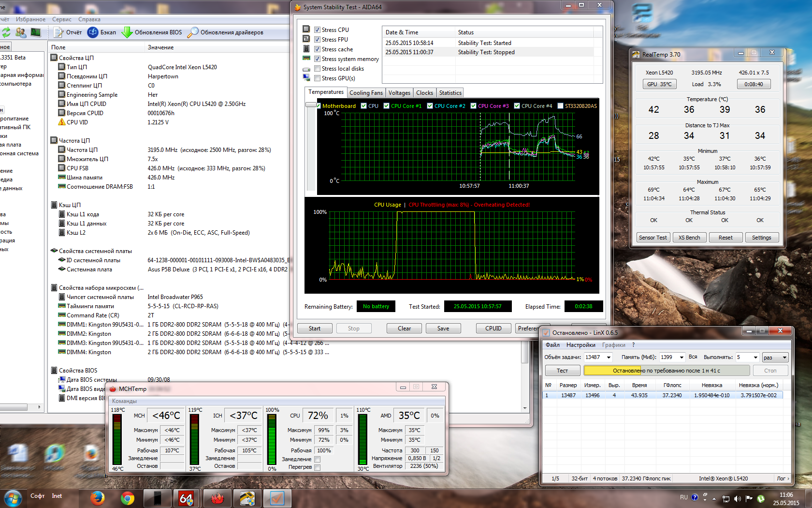The height and width of the screenshot is (508, 812).
Task: Expand the Лог panel in LinX
Action: pos(783,478)
